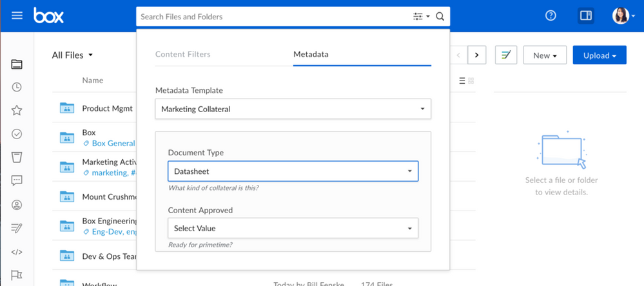Open Trash icon in sidebar
The image size is (644, 286).
point(17,157)
